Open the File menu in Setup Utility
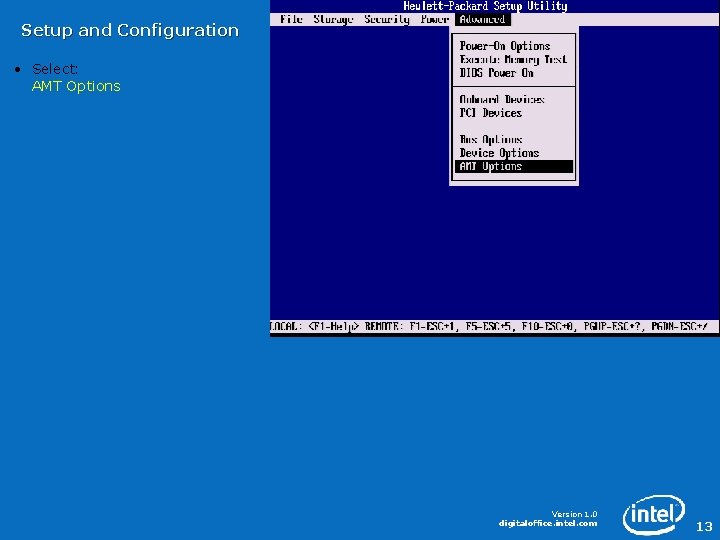Screen dimensions: 720x540 pos(291,19)
